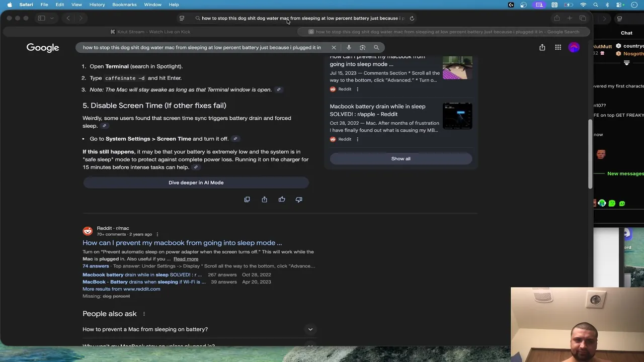The image size is (644, 362).
Task: Start voice search with the microphone icon
Action: click(x=349, y=47)
